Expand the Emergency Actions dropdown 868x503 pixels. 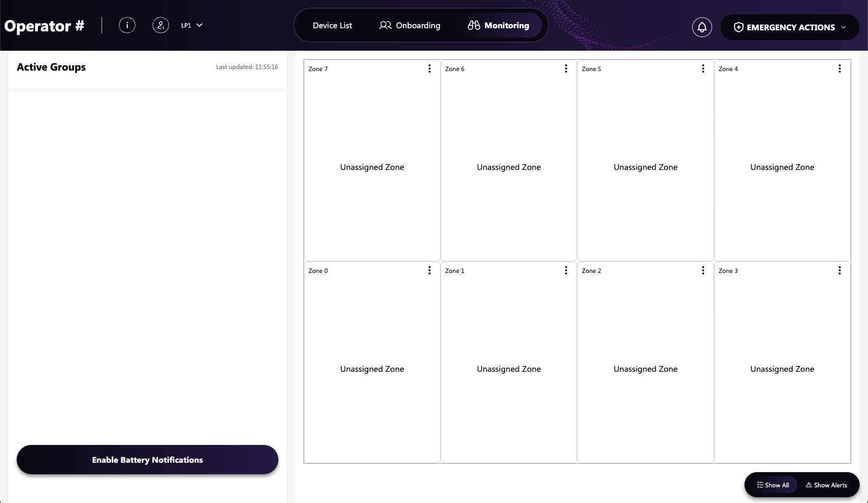coord(790,27)
